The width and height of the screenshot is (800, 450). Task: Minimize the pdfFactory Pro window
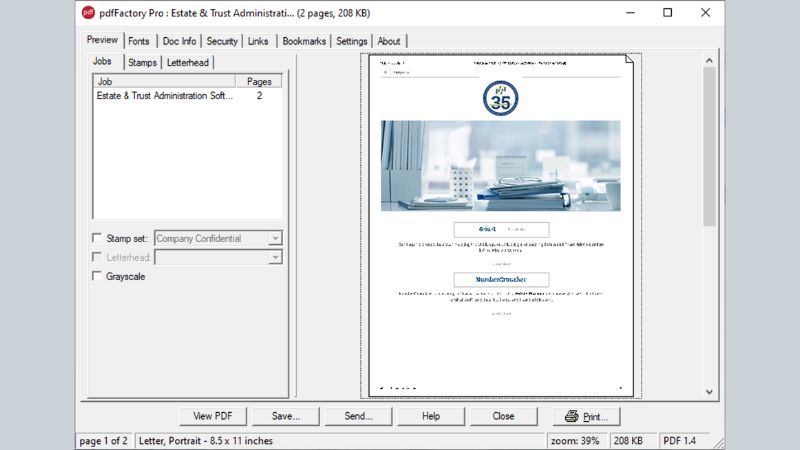tap(631, 13)
